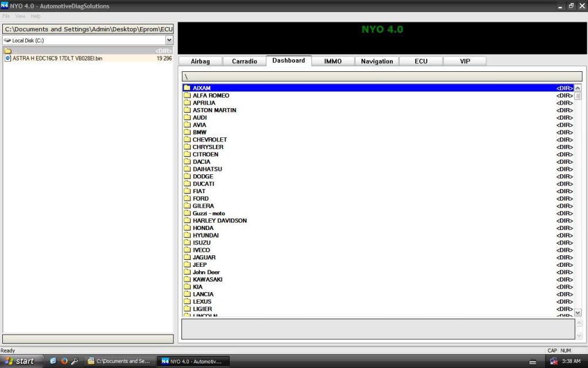The image size is (588, 368).
Task: Open Internet Explorer from quick launch
Action: pos(53,361)
